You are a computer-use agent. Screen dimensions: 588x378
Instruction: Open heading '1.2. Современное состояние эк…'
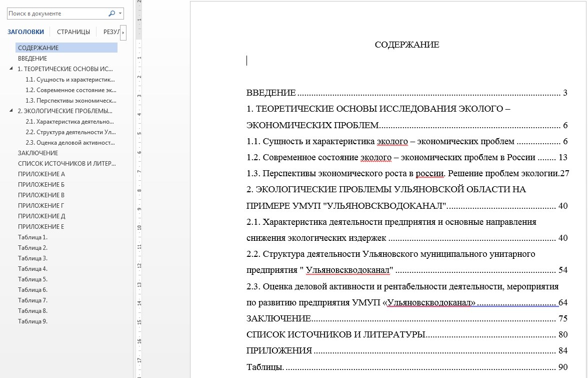tap(71, 90)
